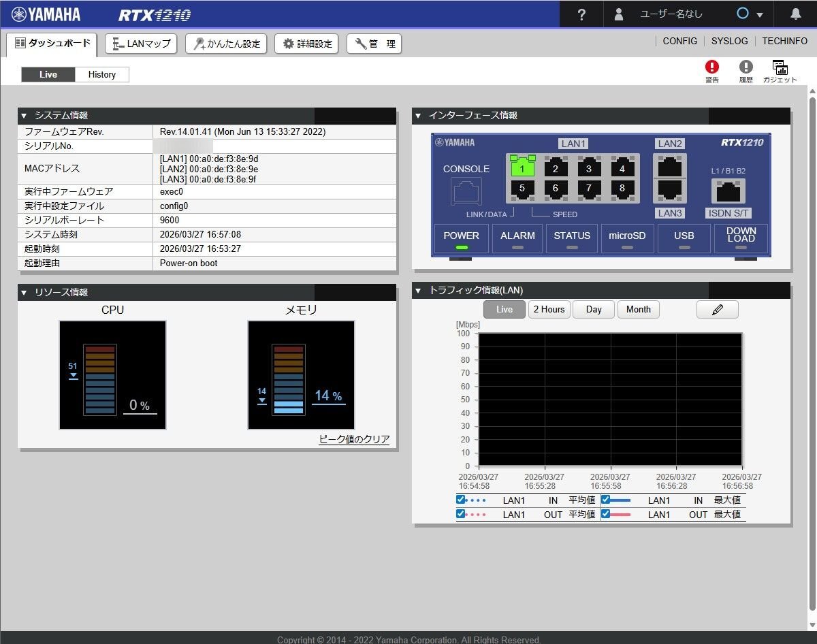
Task: Click LAN1 port 1 in interface diagram
Action: click(x=522, y=168)
